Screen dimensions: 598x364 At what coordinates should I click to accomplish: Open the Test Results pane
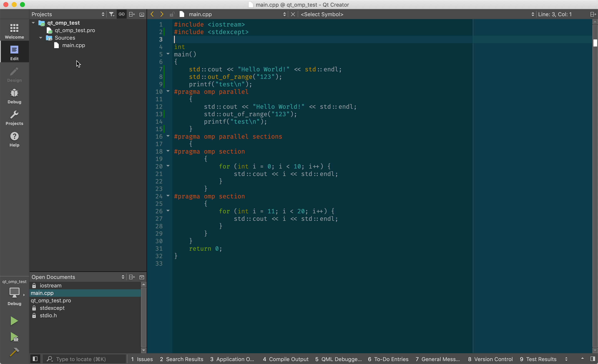pyautogui.click(x=538, y=359)
